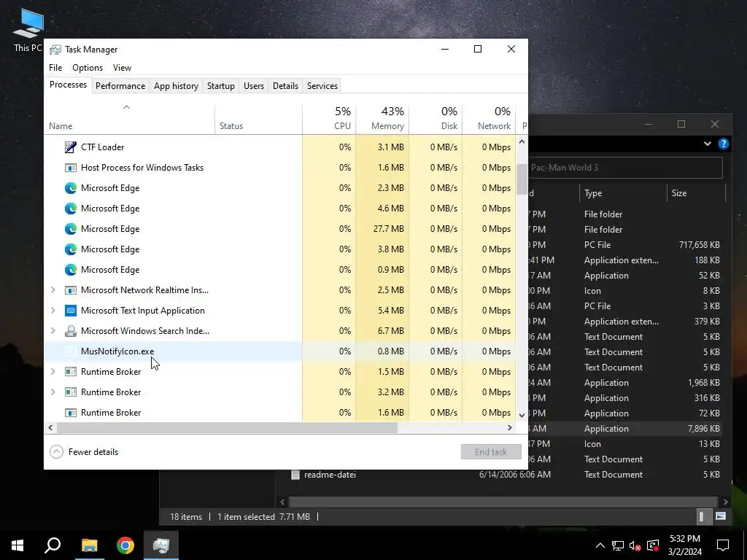Viewport: 747px width, 560px height.
Task: Switch to the App history tab
Action: click(x=177, y=86)
